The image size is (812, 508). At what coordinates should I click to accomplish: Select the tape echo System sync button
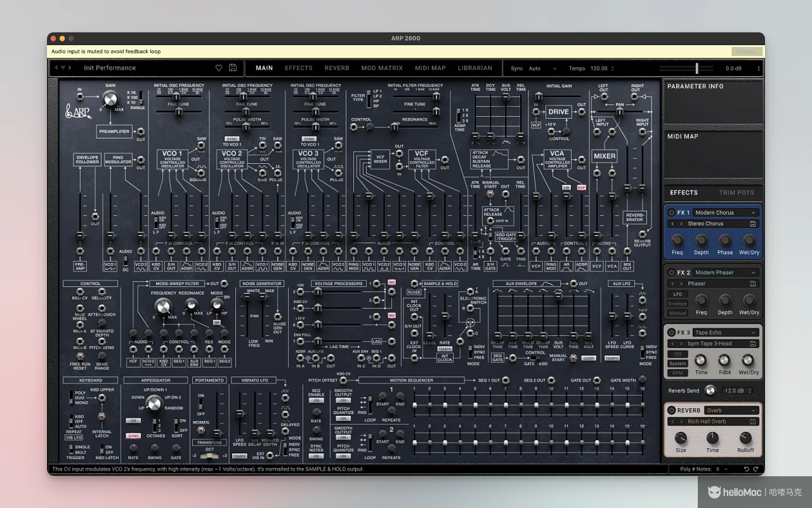(678, 364)
